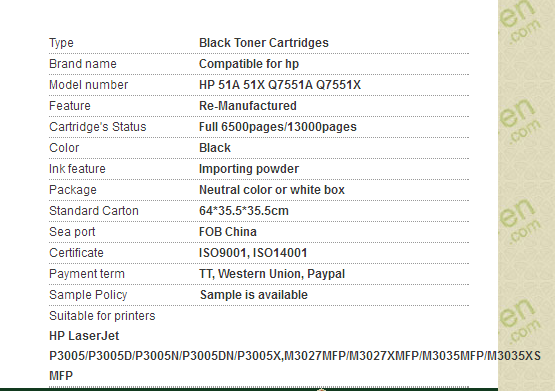
Task: Click the 'P3005/P3005D/P3005N' printer models line
Action: point(295,356)
